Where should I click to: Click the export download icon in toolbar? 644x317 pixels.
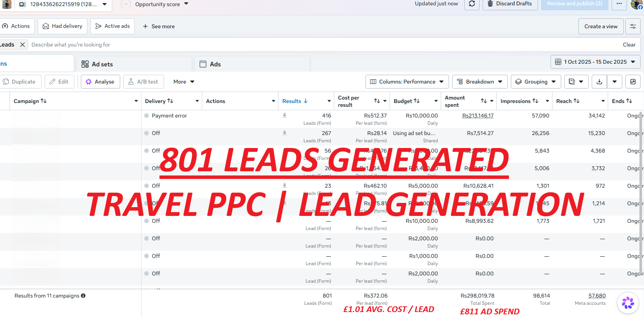point(599,82)
